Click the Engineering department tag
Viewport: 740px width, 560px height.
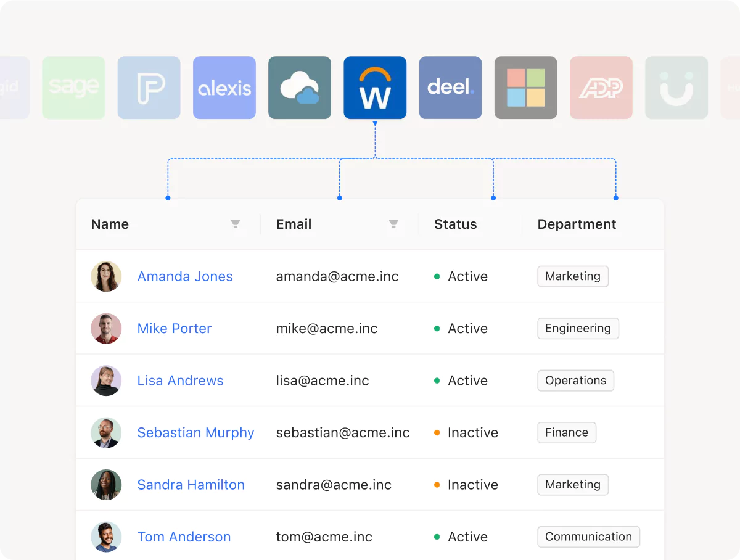point(578,328)
